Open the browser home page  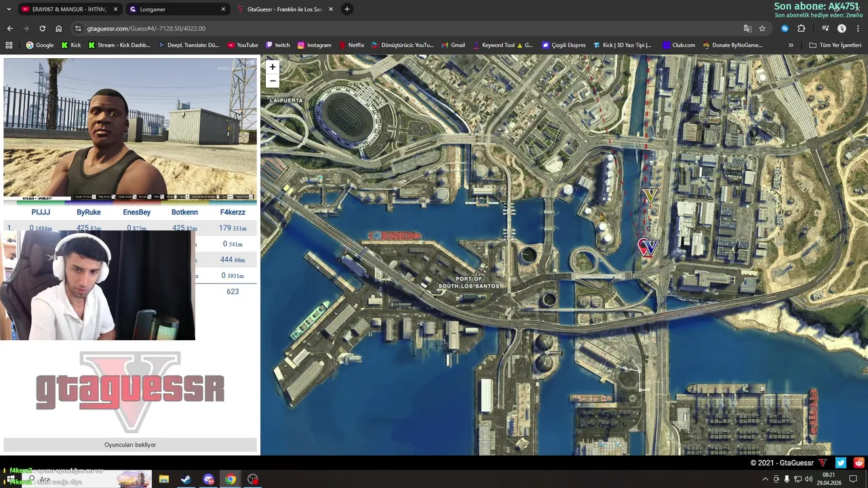(58, 28)
